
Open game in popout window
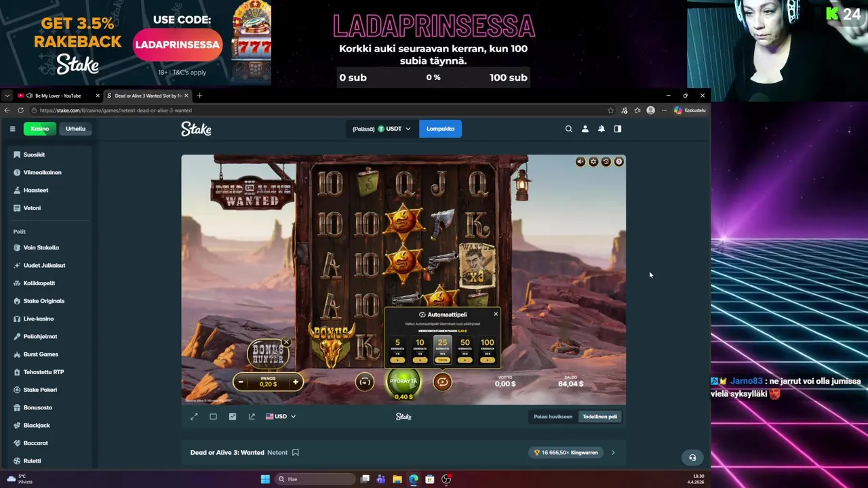(x=252, y=417)
